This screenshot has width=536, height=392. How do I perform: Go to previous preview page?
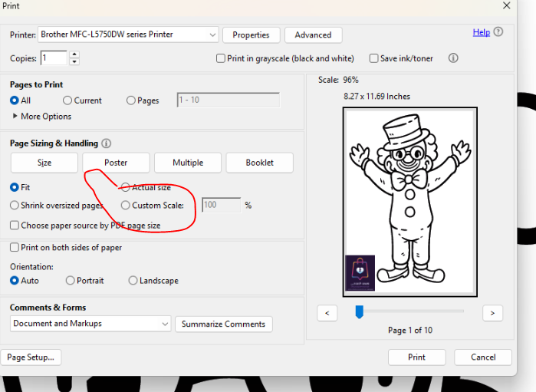[327, 313]
